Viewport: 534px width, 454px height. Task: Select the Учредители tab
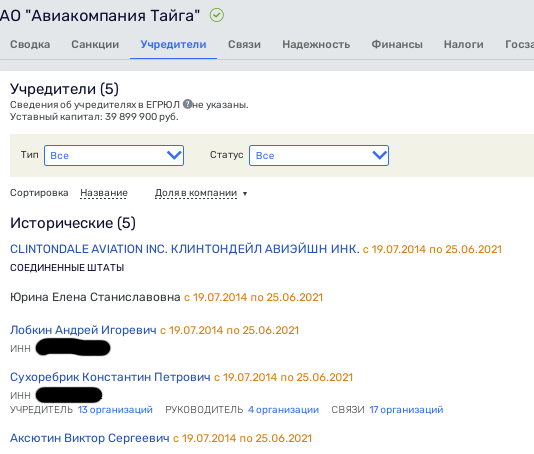click(x=173, y=44)
